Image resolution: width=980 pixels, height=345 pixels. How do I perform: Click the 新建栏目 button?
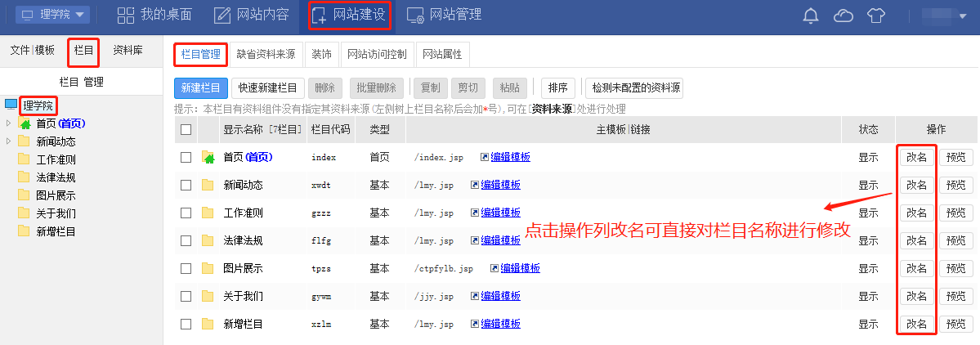(201, 88)
